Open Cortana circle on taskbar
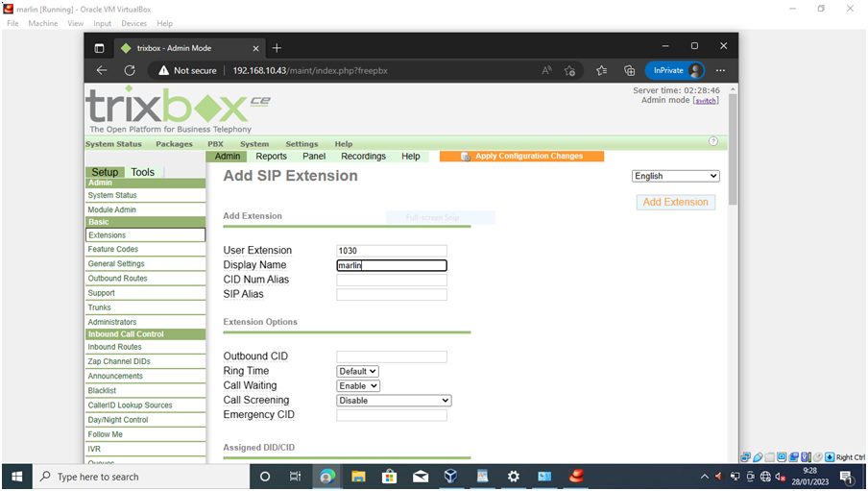This screenshot has width=868, height=491. coord(265,477)
